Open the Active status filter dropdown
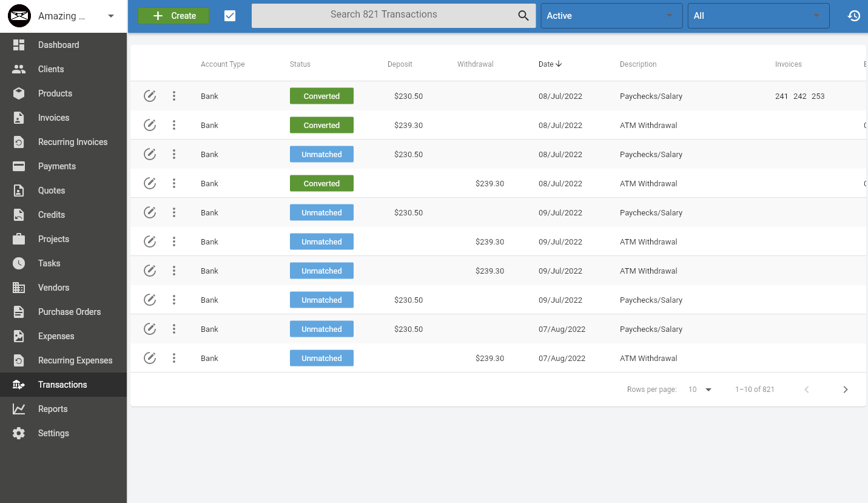The height and width of the screenshot is (503, 868). click(611, 16)
